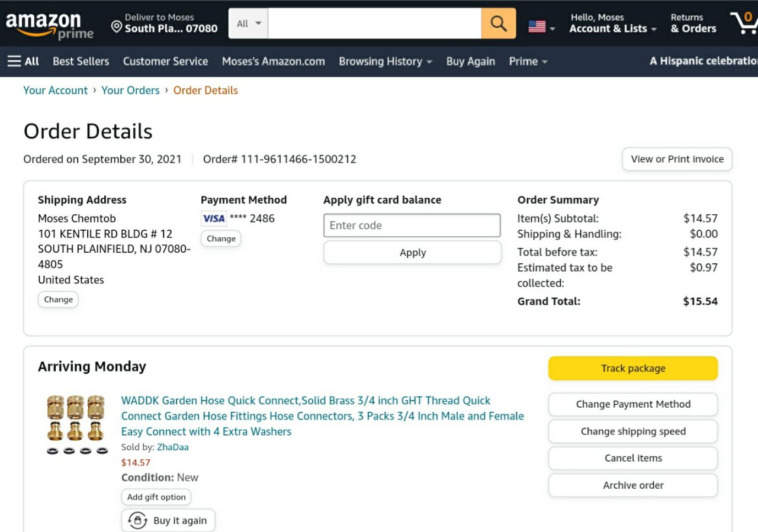The height and width of the screenshot is (532, 758).
Task: Open the Prime navigation dropdown
Action: coord(528,62)
